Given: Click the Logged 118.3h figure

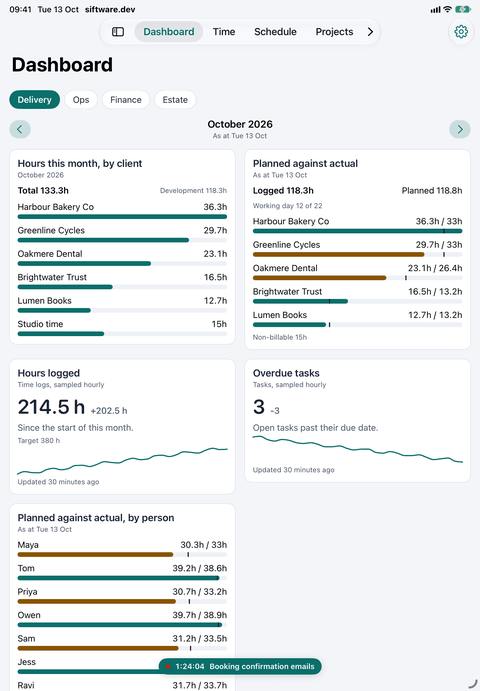Looking at the screenshot, I should pyautogui.click(x=283, y=190).
